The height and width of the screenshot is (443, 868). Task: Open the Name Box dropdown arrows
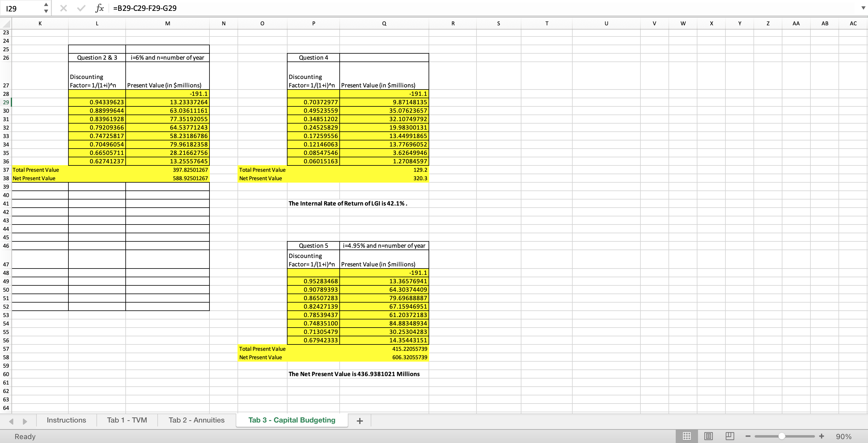[x=46, y=8]
